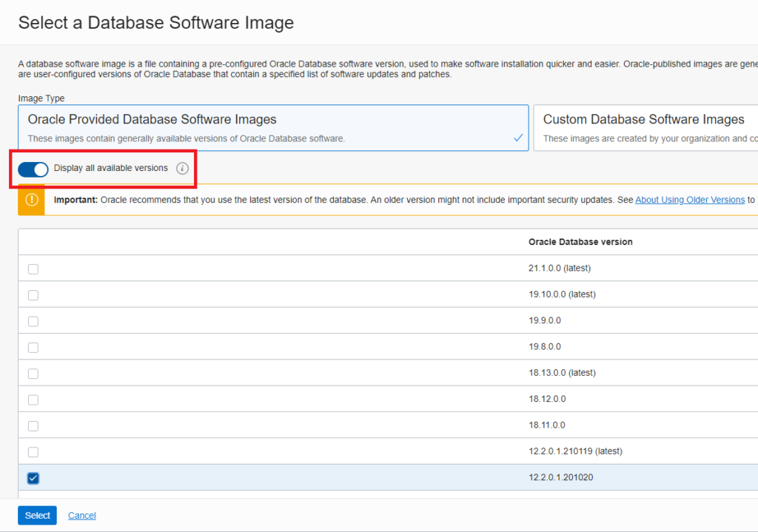This screenshot has width=758, height=532.
Task: Click the Cancel link
Action: [x=81, y=516]
